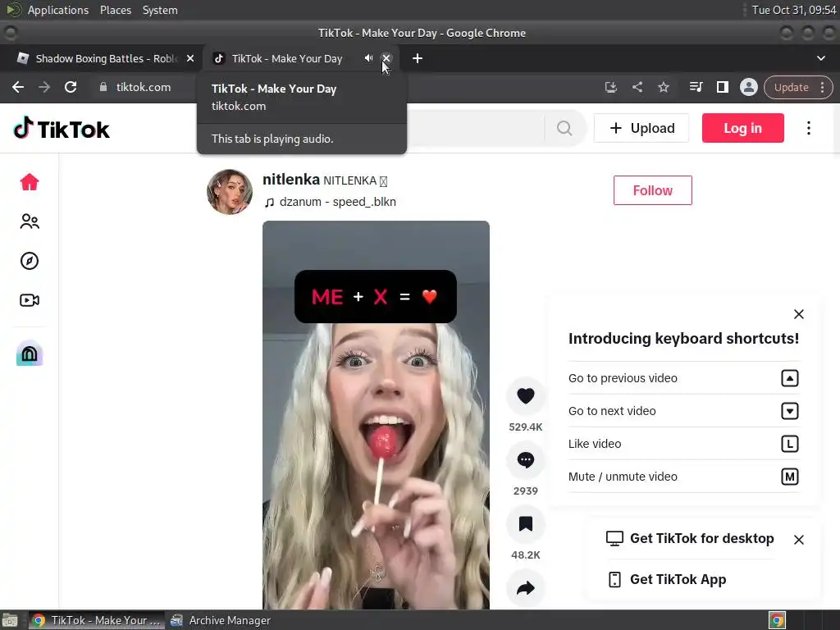The height and width of the screenshot is (630, 840).
Task: Click the 529.4K likes count
Action: click(x=526, y=427)
